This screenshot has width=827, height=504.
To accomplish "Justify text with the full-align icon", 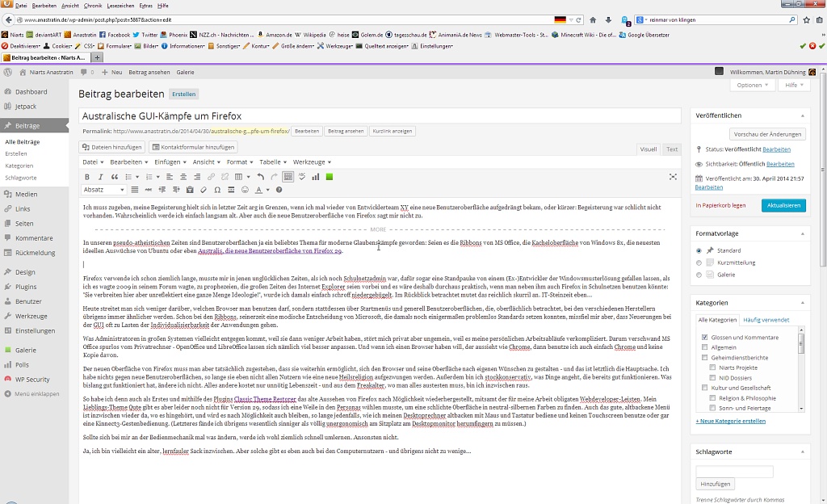I will (135, 190).
